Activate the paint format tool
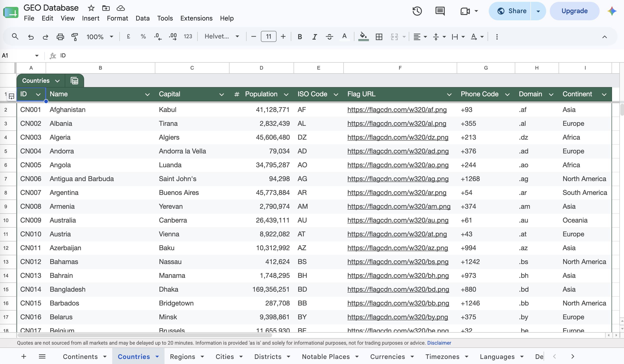The height and width of the screenshot is (364, 624). (74, 37)
